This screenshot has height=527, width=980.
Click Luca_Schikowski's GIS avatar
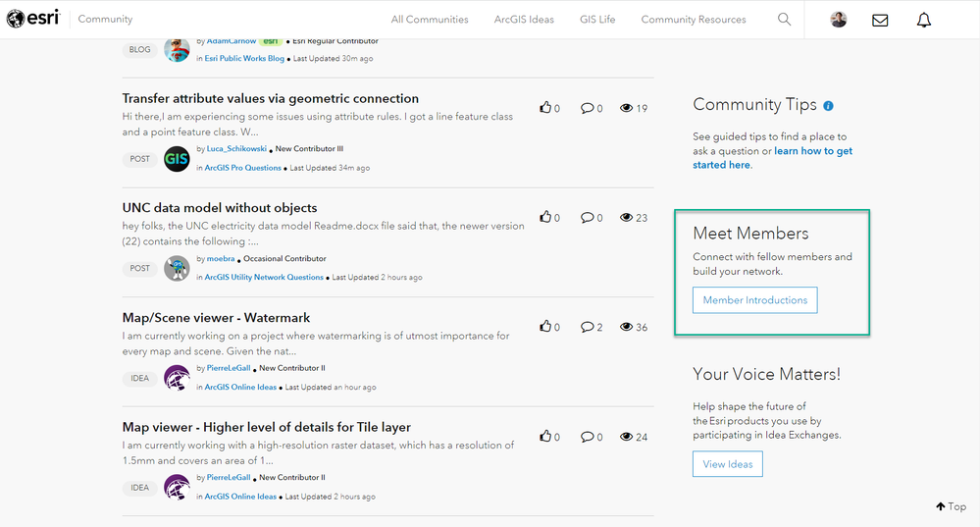point(177,158)
